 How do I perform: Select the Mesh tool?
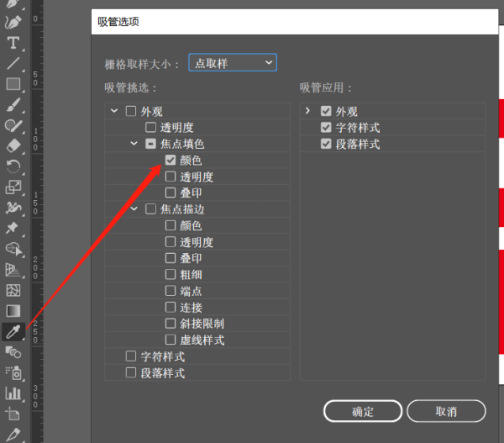click(x=13, y=291)
